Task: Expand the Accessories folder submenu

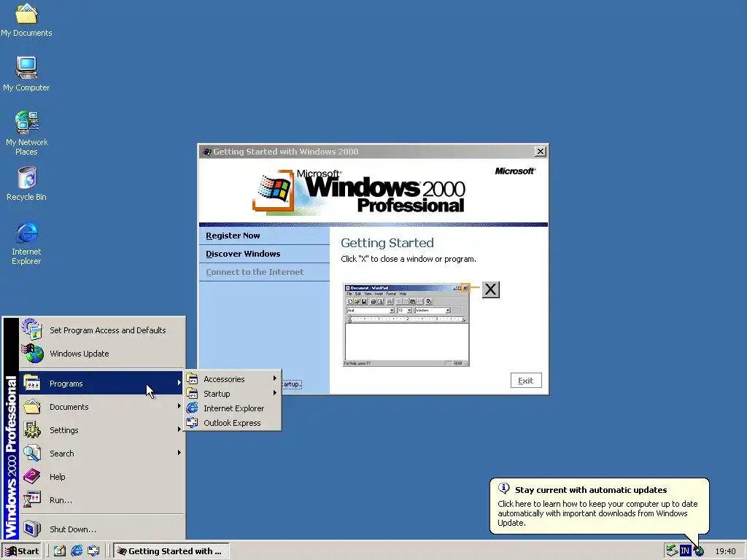Action: point(233,379)
